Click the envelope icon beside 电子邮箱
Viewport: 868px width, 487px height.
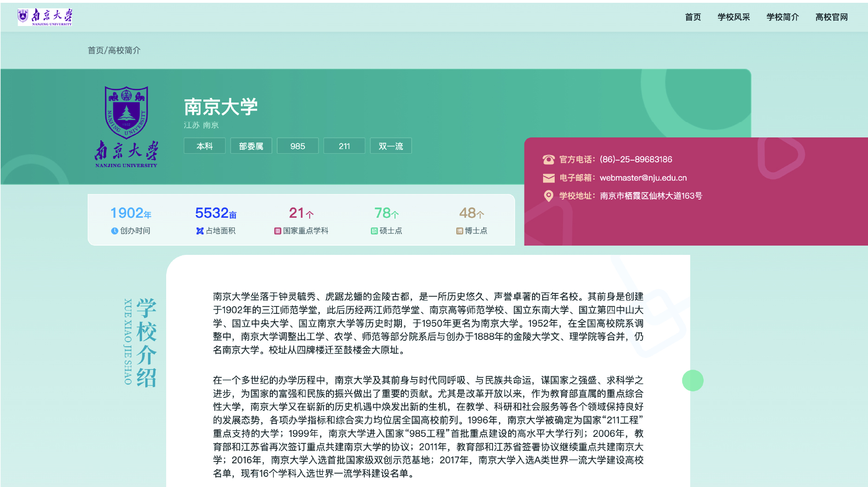[x=549, y=178]
